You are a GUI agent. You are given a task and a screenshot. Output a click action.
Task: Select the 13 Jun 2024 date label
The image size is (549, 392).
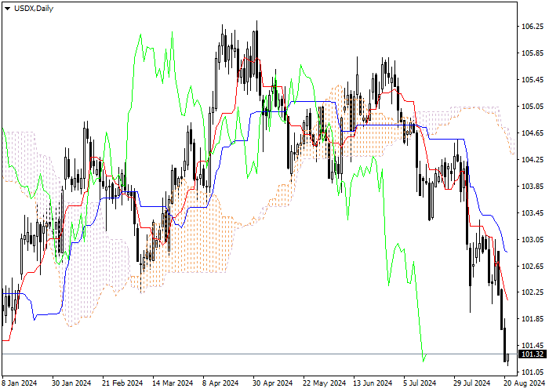pyautogui.click(x=373, y=383)
